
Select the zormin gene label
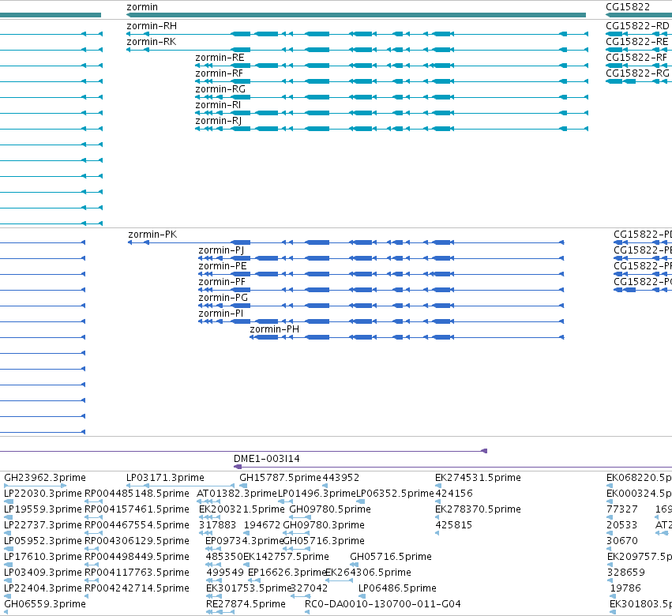(142, 7)
